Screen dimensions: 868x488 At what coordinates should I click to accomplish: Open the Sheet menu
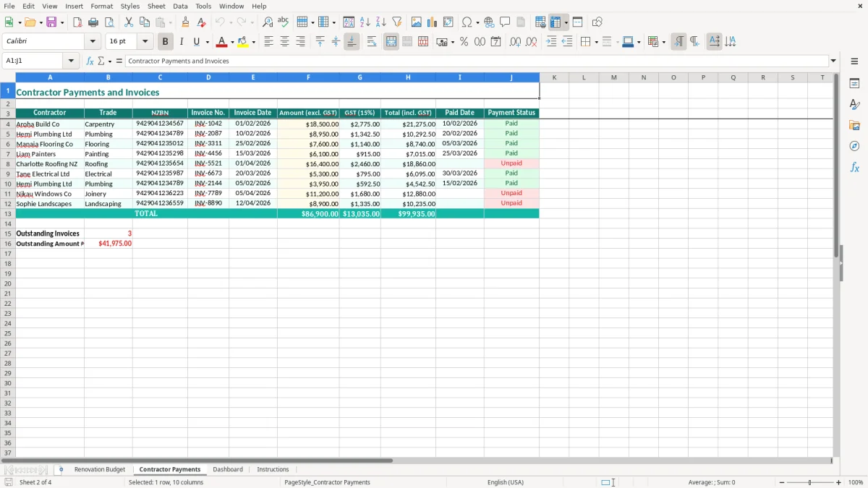156,6
